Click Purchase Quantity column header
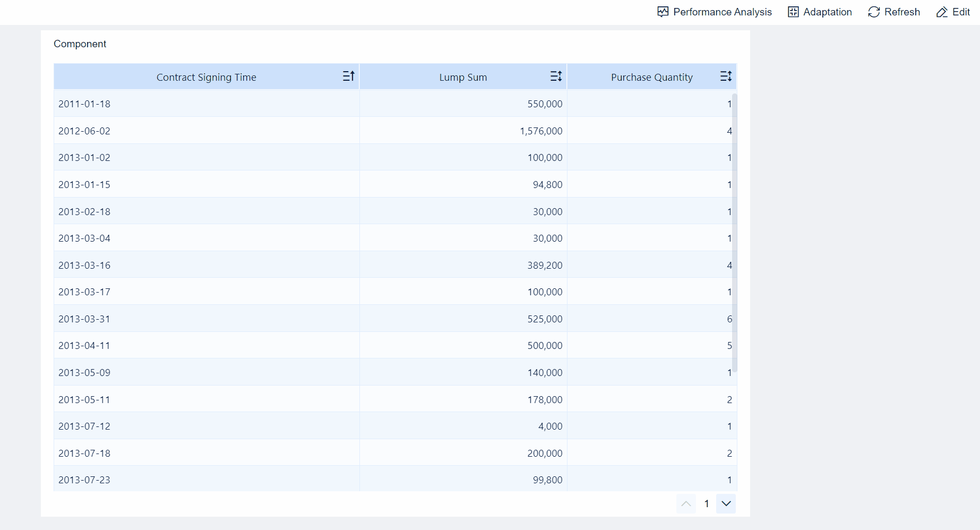 coord(652,77)
